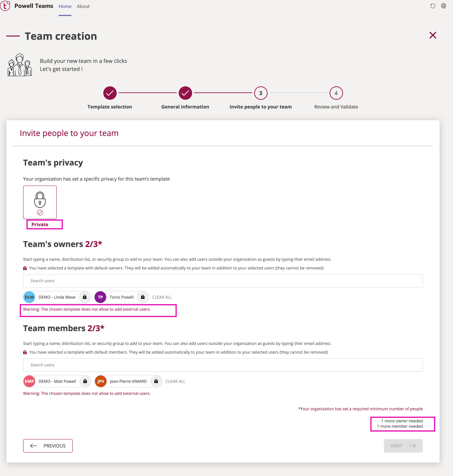
Task: Focus the owners Search users field
Action: coord(223,281)
